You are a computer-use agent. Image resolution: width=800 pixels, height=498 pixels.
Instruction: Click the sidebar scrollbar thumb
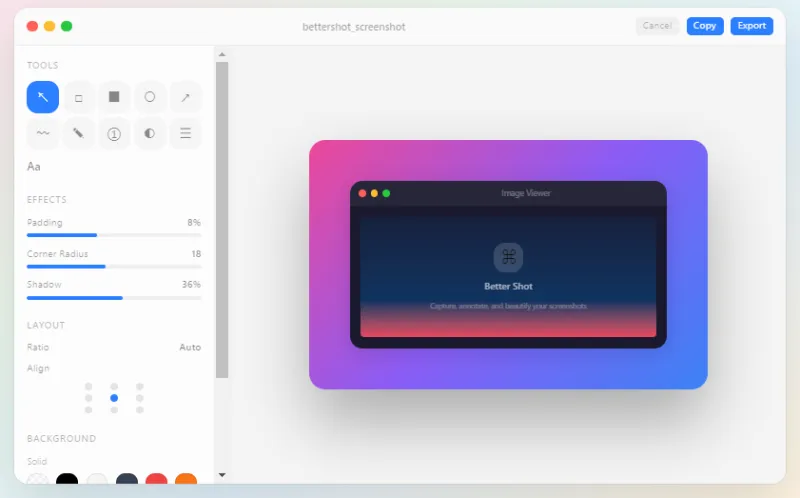[222, 220]
